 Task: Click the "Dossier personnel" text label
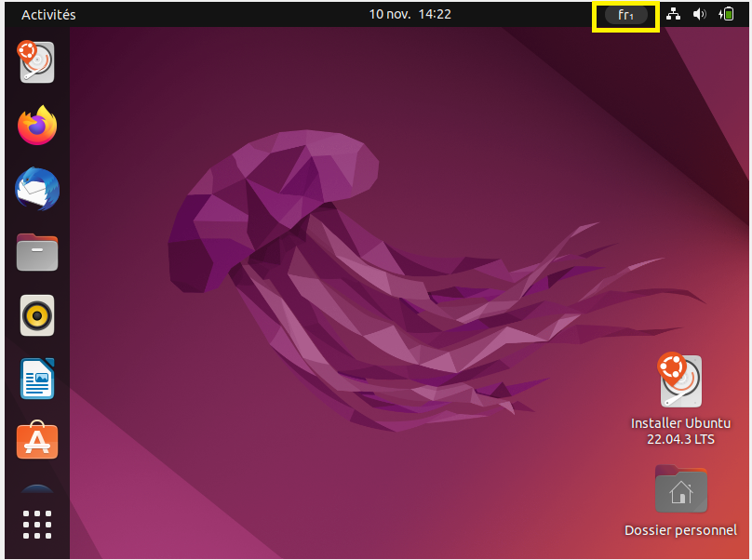[680, 530]
